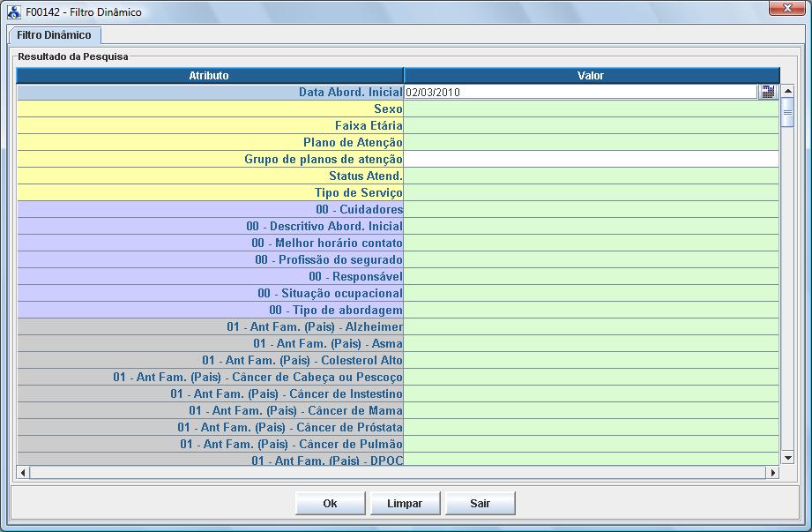Click the horizontal scrollbar left arrow

coord(23,473)
